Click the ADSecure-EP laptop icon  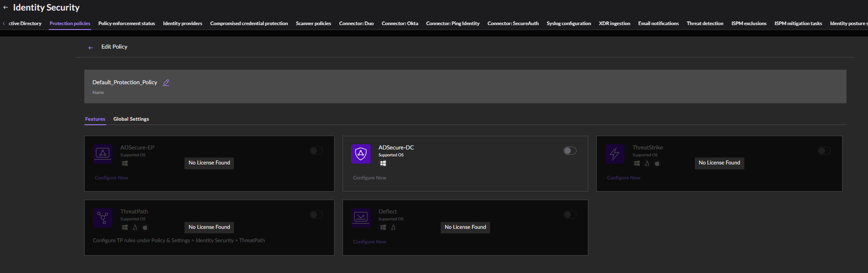pyautogui.click(x=103, y=154)
